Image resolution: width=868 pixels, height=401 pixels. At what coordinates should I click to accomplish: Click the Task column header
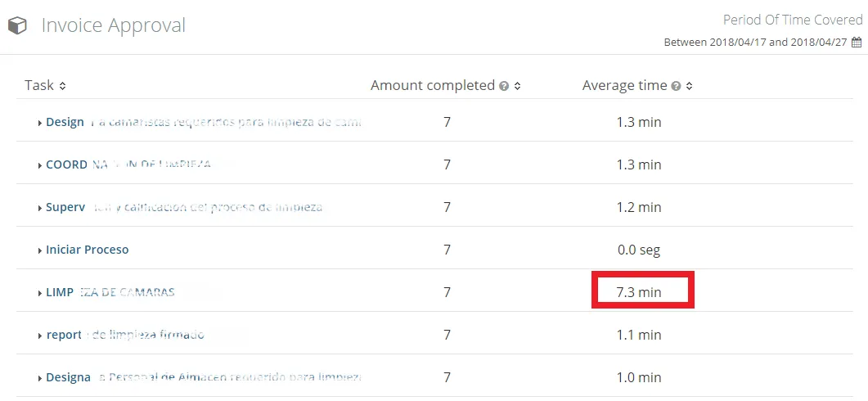(x=39, y=85)
